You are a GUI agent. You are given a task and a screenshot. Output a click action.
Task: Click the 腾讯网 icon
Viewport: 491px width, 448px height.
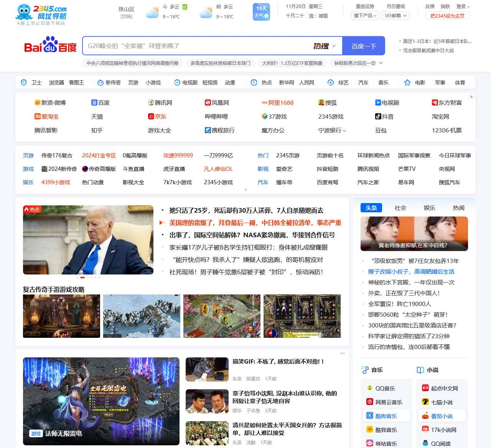tap(151, 103)
